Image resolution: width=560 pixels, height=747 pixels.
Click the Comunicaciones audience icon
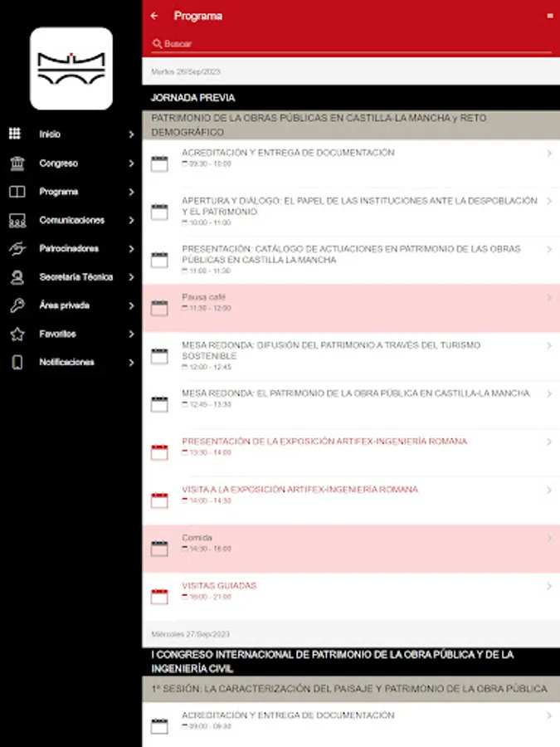[x=17, y=220]
